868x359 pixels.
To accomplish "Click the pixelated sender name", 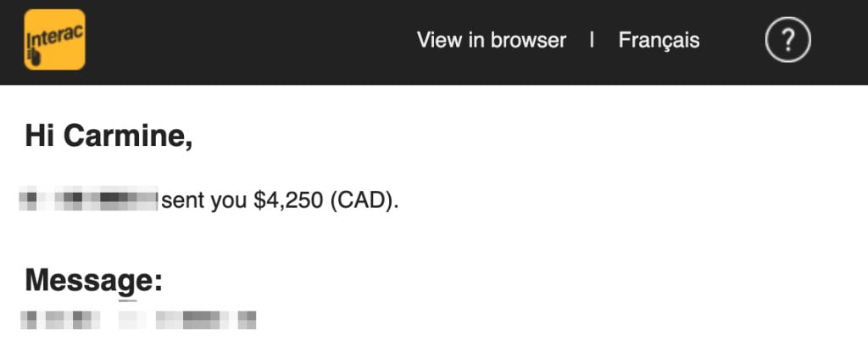I will pyautogui.click(x=89, y=202).
